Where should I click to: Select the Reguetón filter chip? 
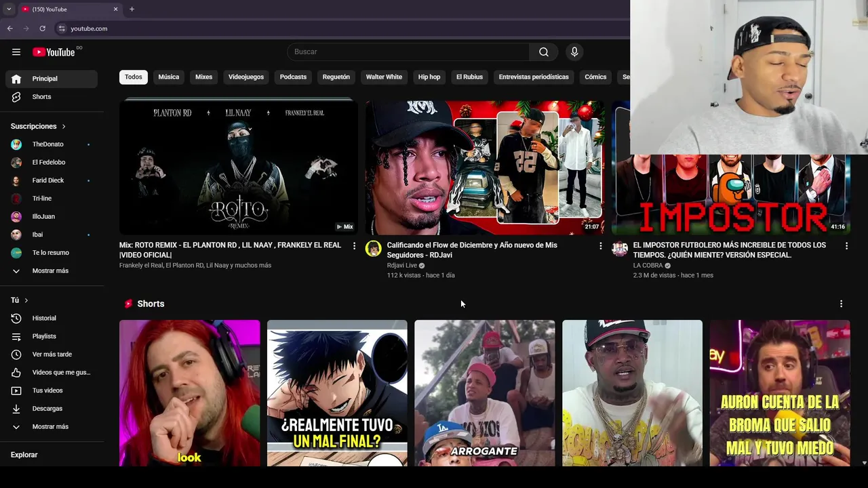tap(336, 77)
